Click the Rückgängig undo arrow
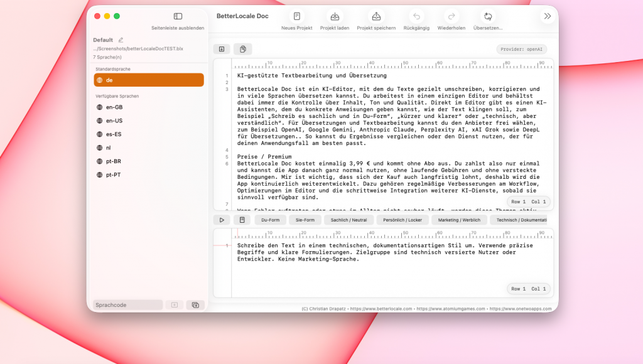The width and height of the screenshot is (643, 364). click(417, 16)
